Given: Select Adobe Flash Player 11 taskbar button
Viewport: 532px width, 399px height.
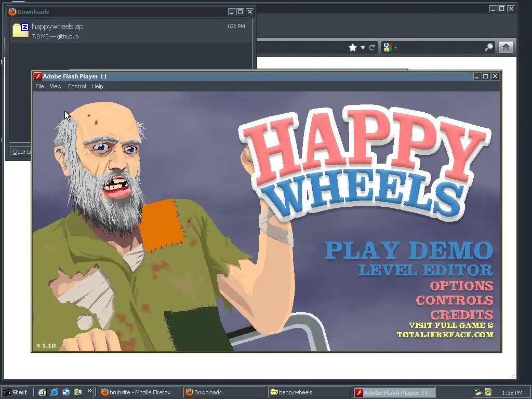Looking at the screenshot, I should (x=394, y=392).
